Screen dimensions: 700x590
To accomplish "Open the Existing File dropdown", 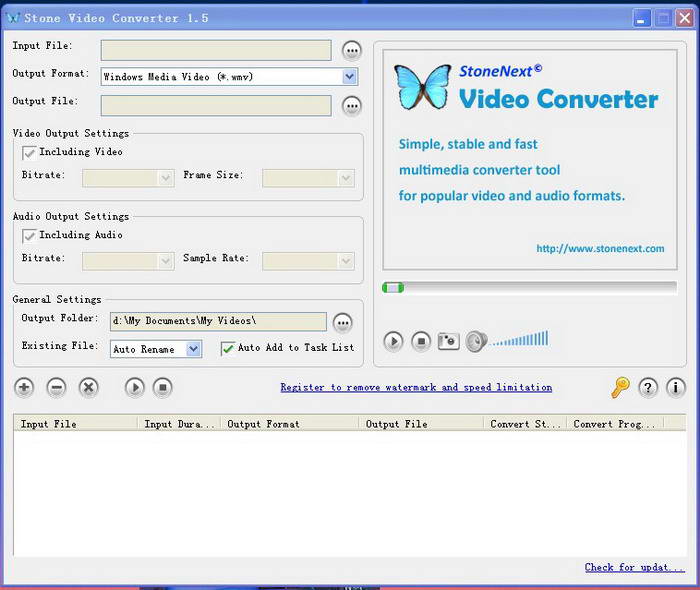I will 193,349.
